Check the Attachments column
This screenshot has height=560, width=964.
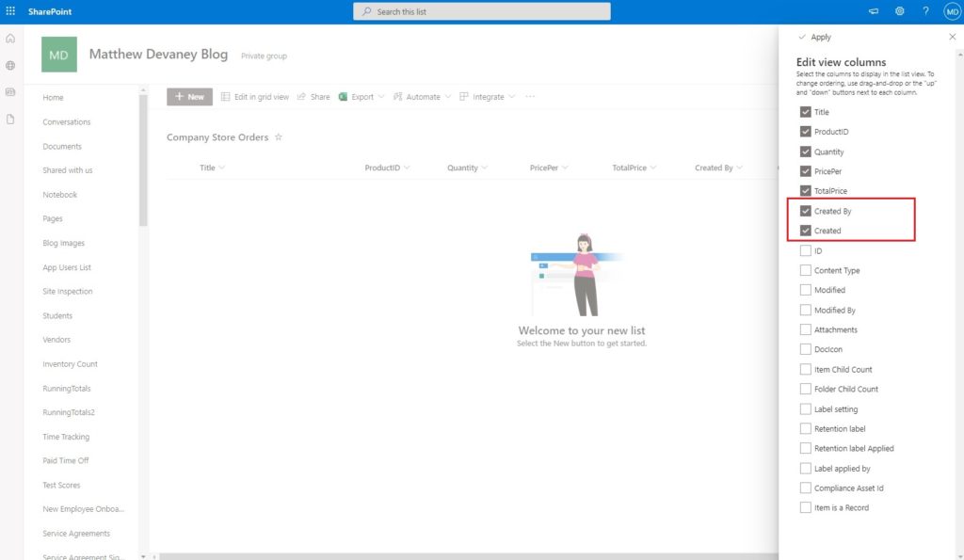click(806, 329)
